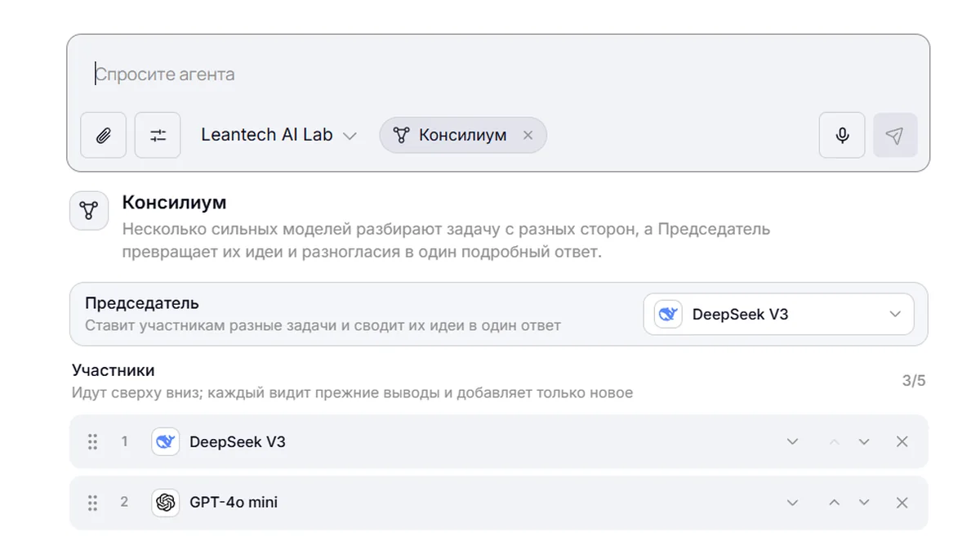Move GPT-4o mini participant up arrow
Image resolution: width=980 pixels, height=555 pixels.
click(x=834, y=503)
